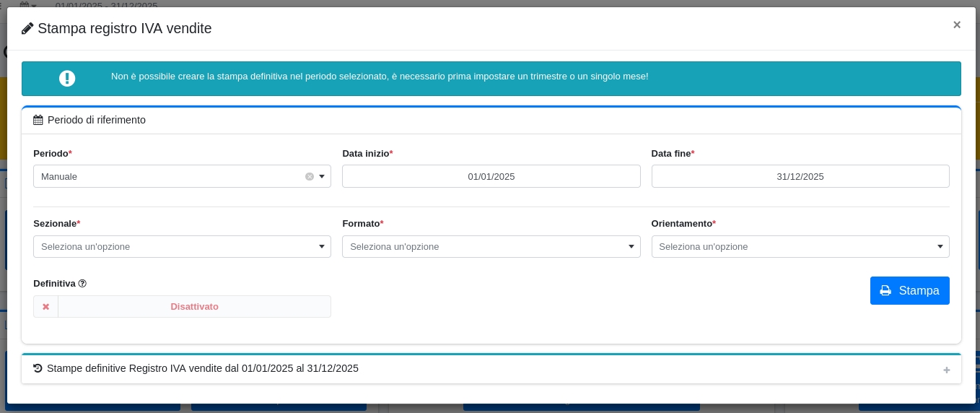Click the exclamation warning icon in the alert
Image resolution: width=980 pixels, height=413 pixels.
point(67,79)
